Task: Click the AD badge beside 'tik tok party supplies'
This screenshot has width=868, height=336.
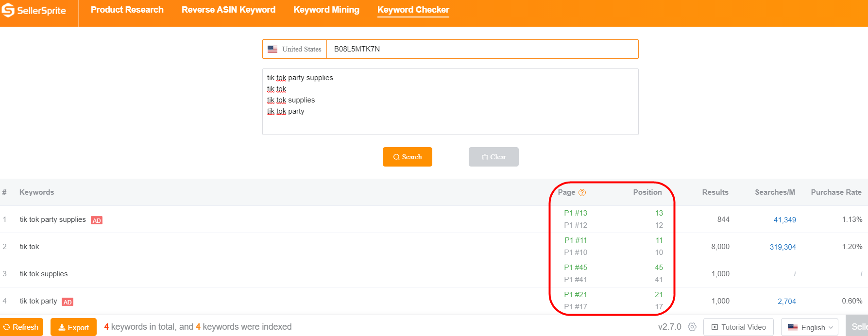Action: (97, 220)
